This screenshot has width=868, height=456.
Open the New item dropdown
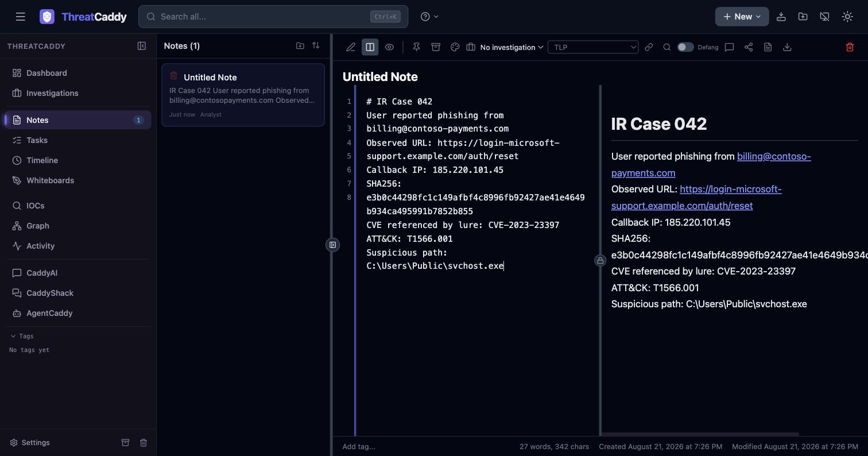click(742, 17)
